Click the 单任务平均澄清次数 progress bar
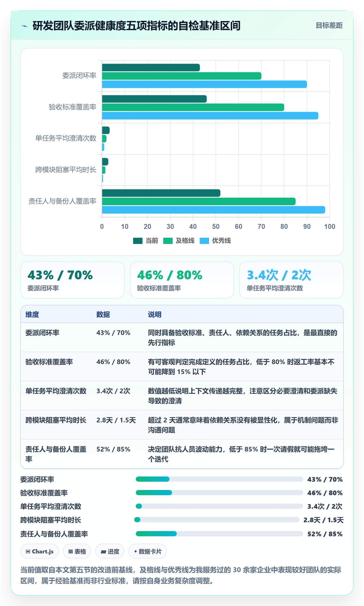 click(219, 506)
